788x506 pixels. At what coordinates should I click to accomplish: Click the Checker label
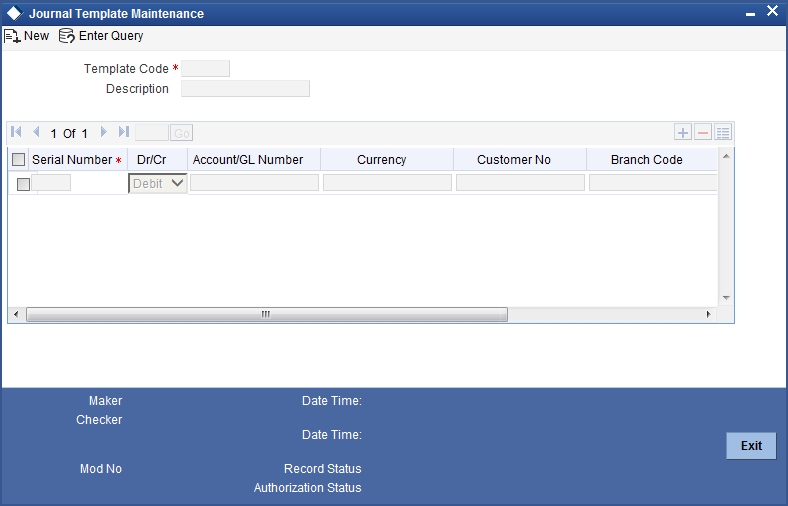point(99,420)
